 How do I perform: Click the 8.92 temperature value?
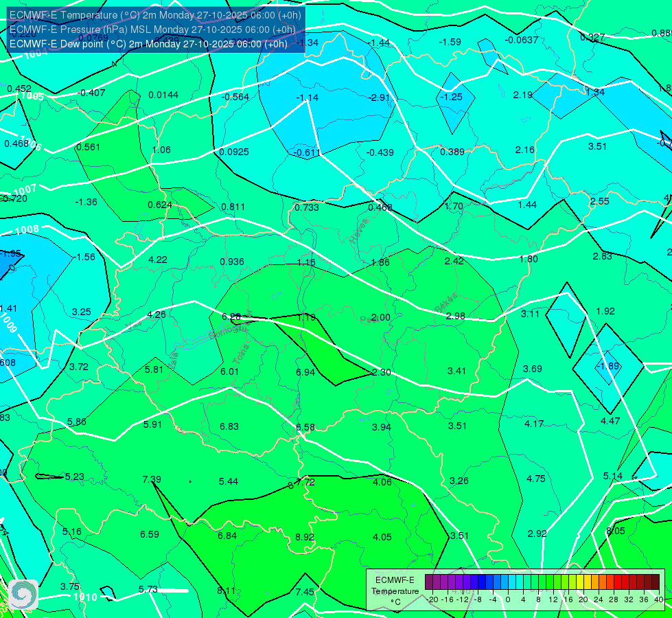[305, 537]
